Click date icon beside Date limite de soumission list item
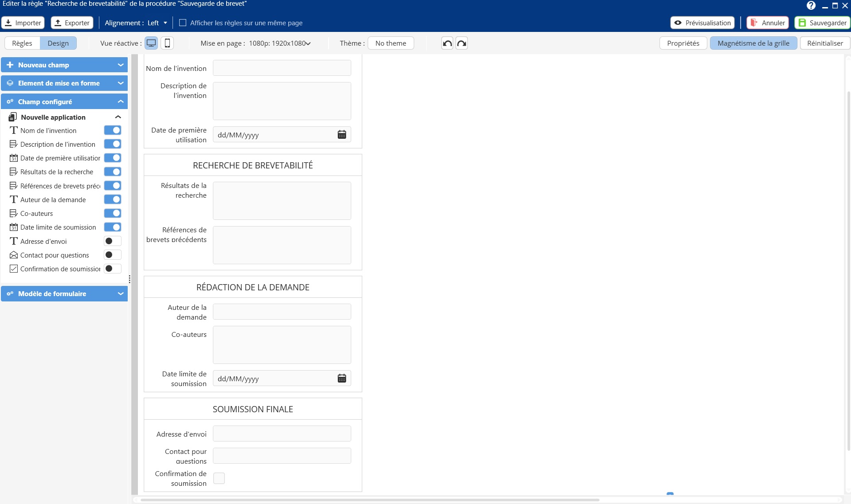The height and width of the screenshot is (504, 851). point(14,227)
